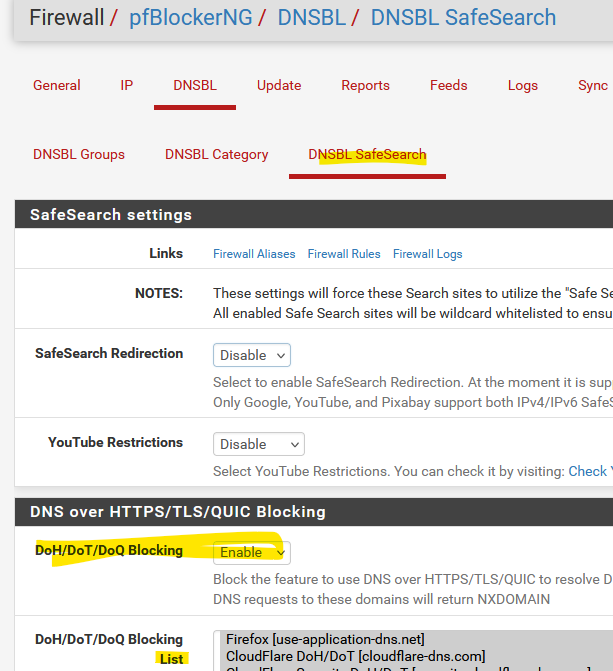Open the IP tab
This screenshot has height=671, width=613.
(x=127, y=86)
